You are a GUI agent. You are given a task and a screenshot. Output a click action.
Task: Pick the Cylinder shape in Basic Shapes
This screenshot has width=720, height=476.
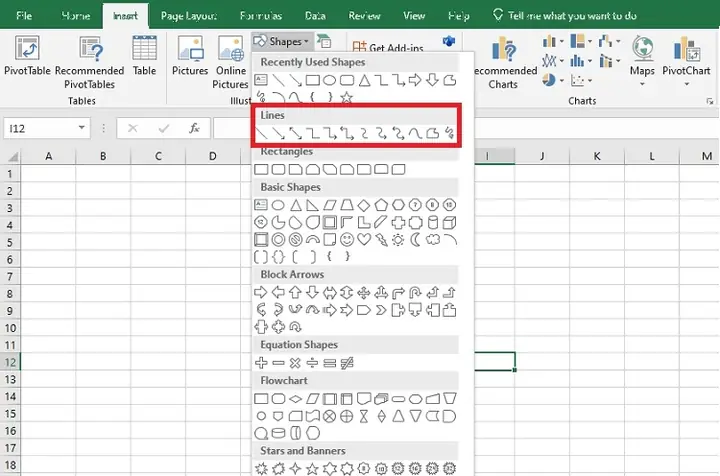(x=433, y=223)
